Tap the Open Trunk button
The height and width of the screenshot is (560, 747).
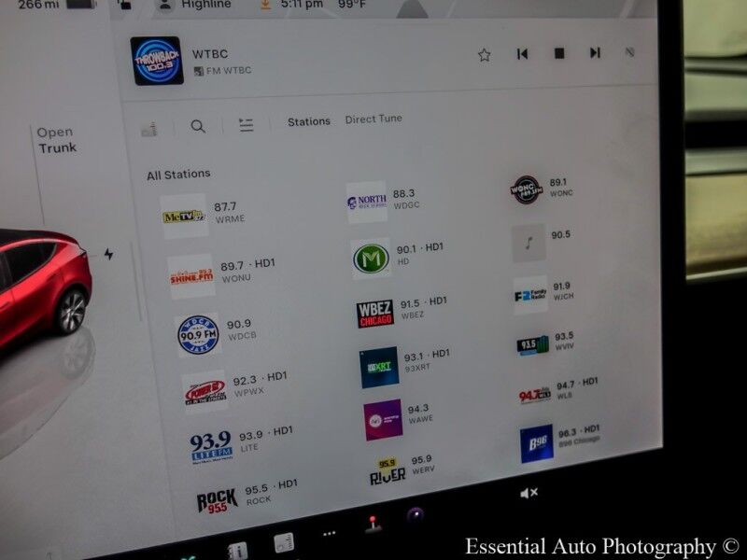point(57,140)
